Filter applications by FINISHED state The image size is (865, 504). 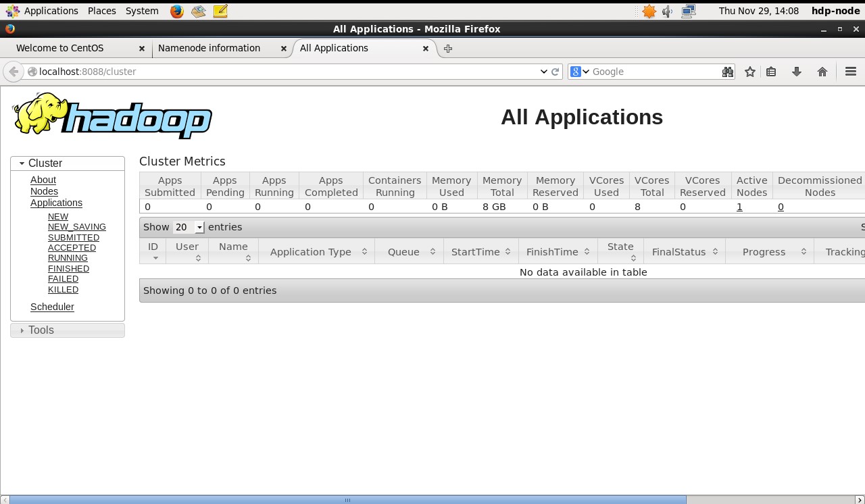(x=68, y=269)
